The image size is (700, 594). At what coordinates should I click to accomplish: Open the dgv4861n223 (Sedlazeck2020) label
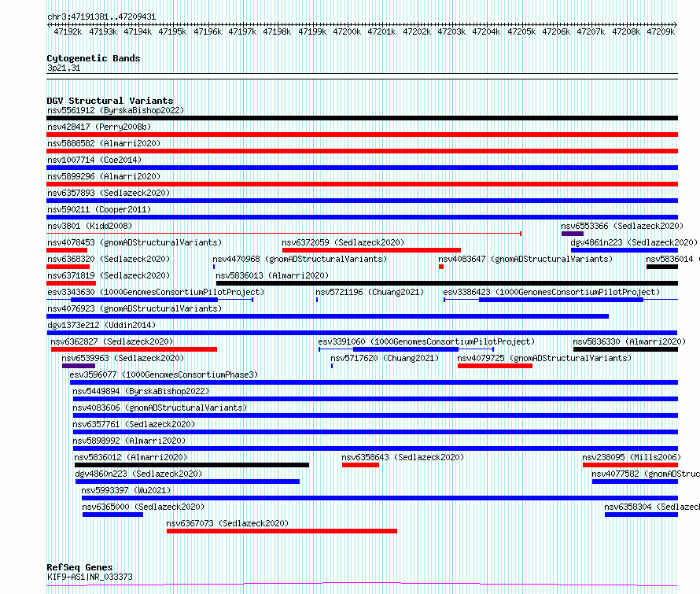click(x=634, y=242)
